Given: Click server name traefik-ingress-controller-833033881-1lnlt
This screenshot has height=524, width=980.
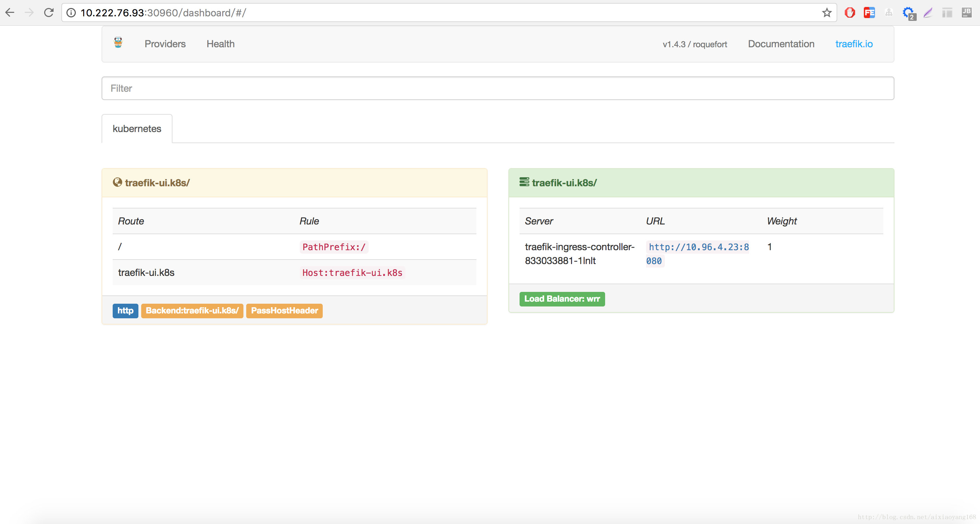Looking at the screenshot, I should (579, 254).
